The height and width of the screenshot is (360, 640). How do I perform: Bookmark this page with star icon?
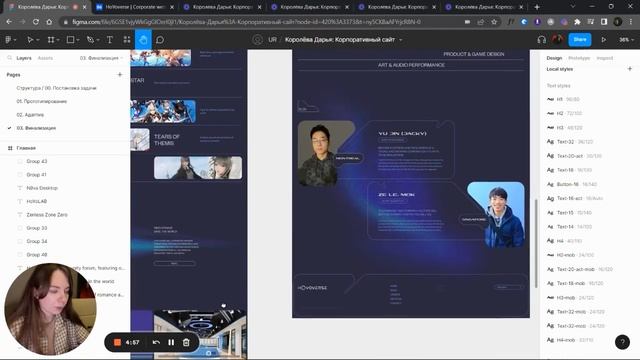(494, 22)
